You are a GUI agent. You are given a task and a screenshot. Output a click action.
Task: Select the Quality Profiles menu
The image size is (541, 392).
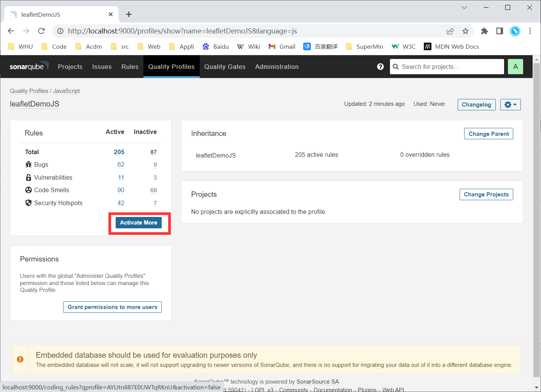pyautogui.click(x=172, y=67)
